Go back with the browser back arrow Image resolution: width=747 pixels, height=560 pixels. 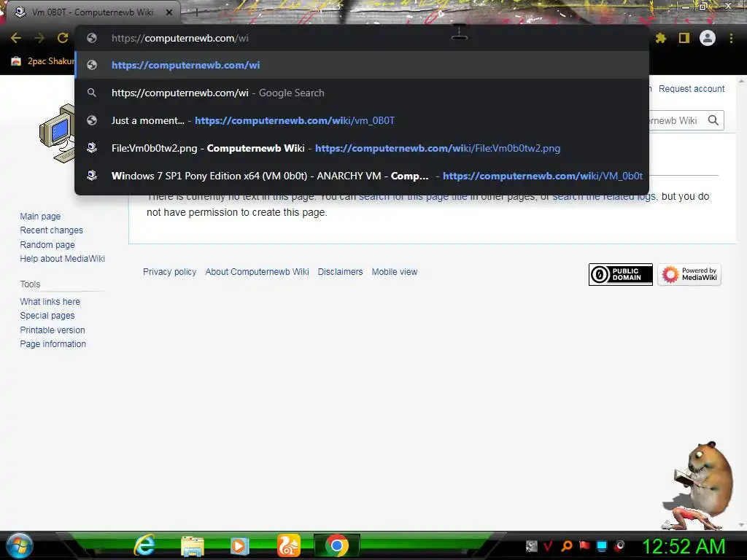[16, 38]
